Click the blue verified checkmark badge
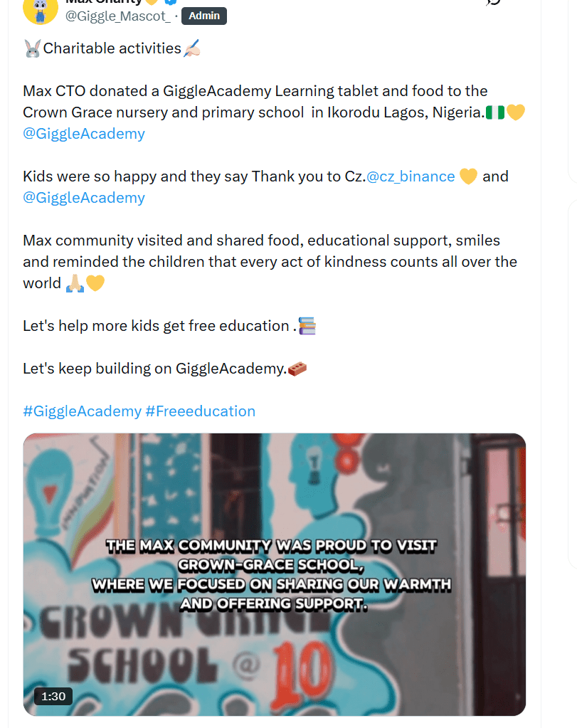Screen dimensions: 577x728 click(x=171, y=2)
